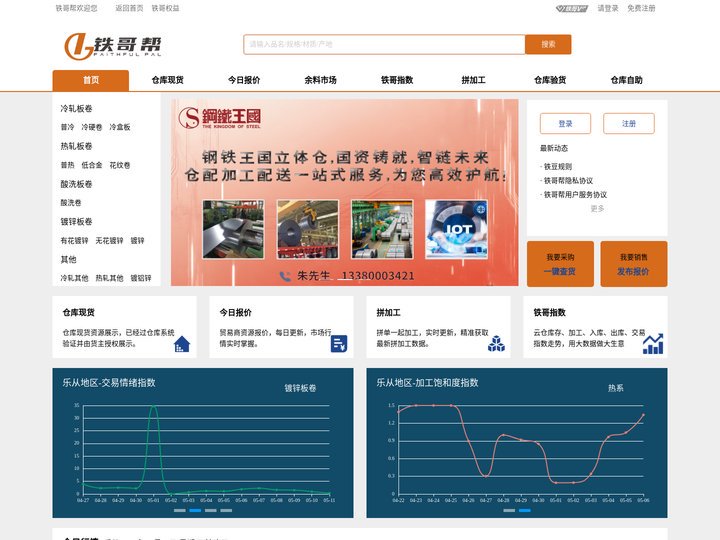Select the 热轧其他 subcategory
720x540 pixels.
(109, 278)
